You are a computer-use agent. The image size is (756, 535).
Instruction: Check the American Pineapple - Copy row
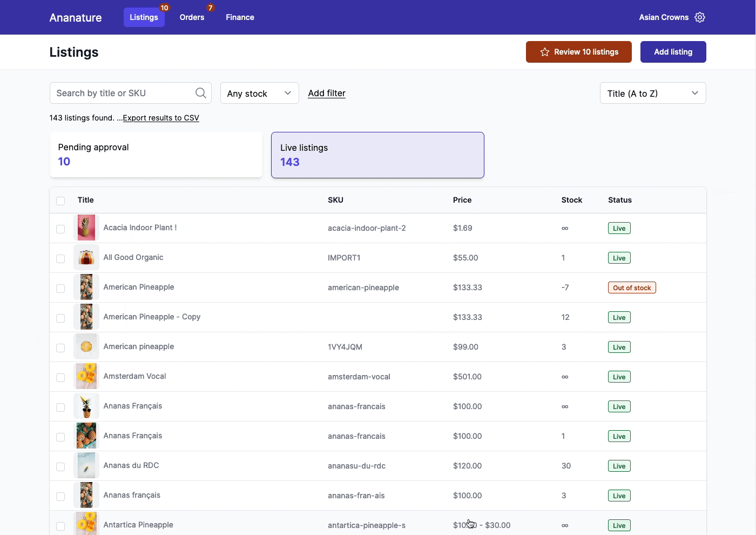click(x=60, y=318)
